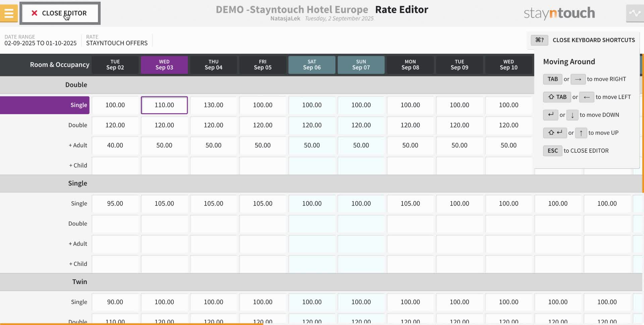Select the WED Sep 10 column header

coord(508,64)
